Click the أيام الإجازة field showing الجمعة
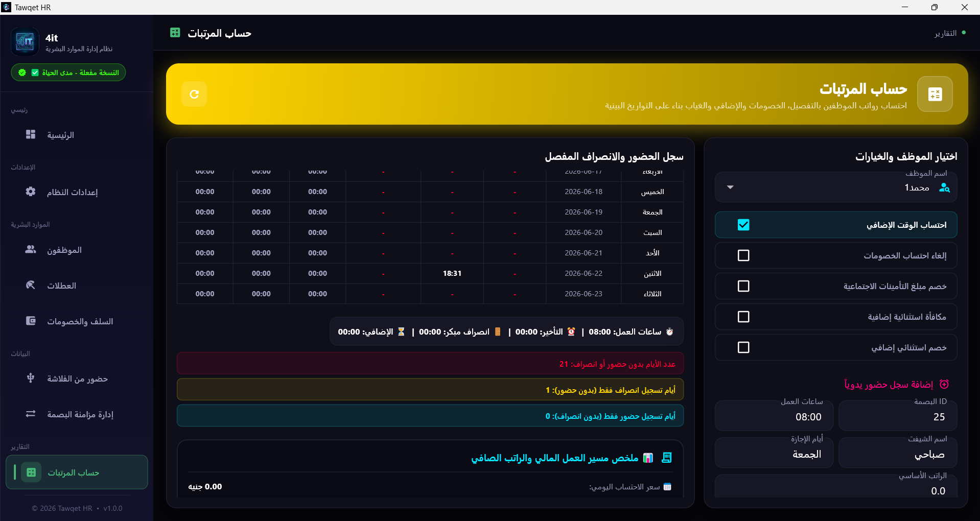 (774, 454)
